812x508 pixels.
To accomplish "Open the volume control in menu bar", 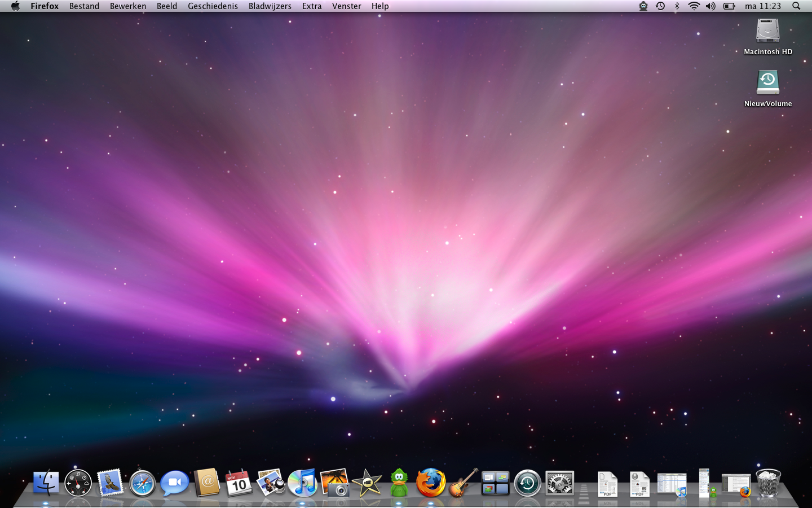I will point(710,6).
